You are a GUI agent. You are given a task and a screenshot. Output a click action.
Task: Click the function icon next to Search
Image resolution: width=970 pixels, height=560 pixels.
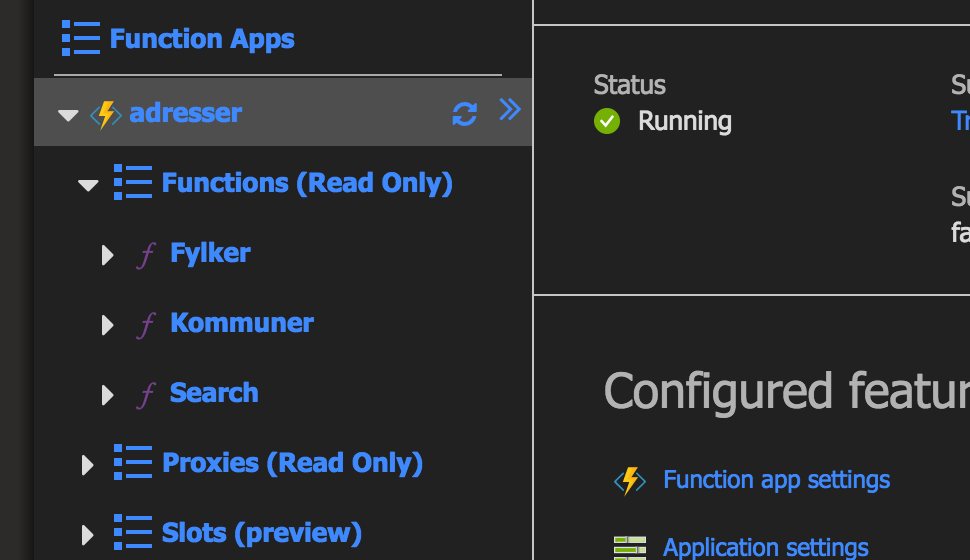click(x=146, y=395)
